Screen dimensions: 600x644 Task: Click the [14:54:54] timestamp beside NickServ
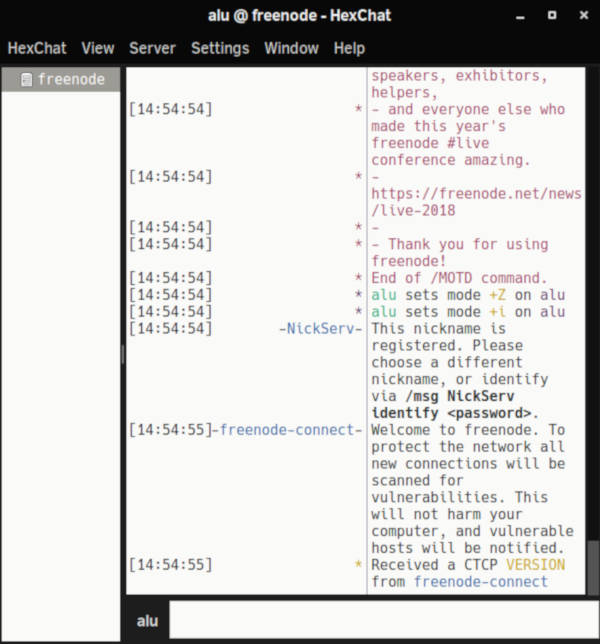point(170,329)
